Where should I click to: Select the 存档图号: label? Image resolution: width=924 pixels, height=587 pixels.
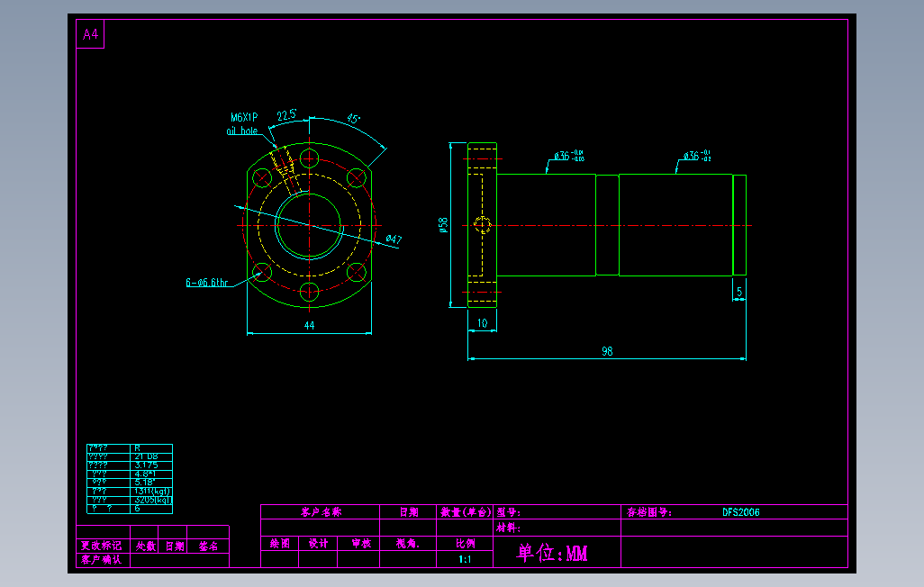point(648,512)
